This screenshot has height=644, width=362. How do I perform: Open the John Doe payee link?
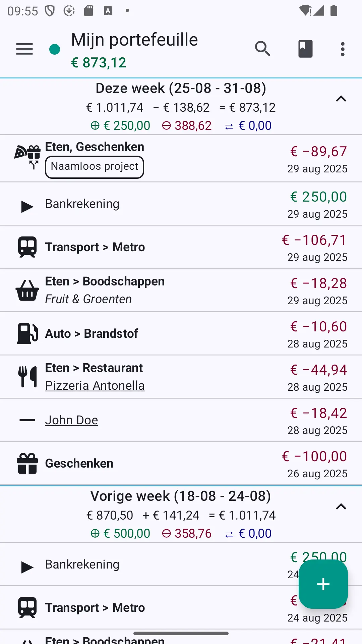pyautogui.click(x=71, y=420)
